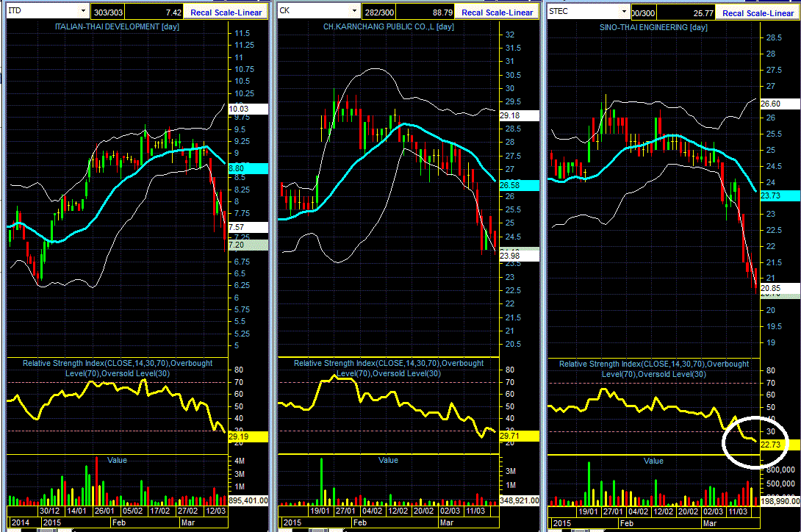Click the 7.42 value field
This screenshot has height=532, width=801.
click(154, 12)
